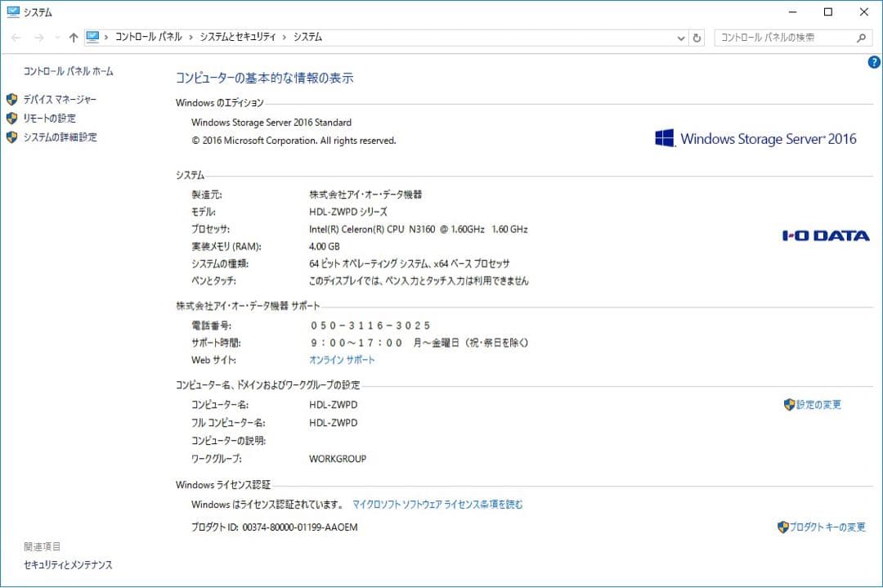Select システム in the breadcrumb path
Image resolution: width=883 pixels, height=588 pixels.
307,37
